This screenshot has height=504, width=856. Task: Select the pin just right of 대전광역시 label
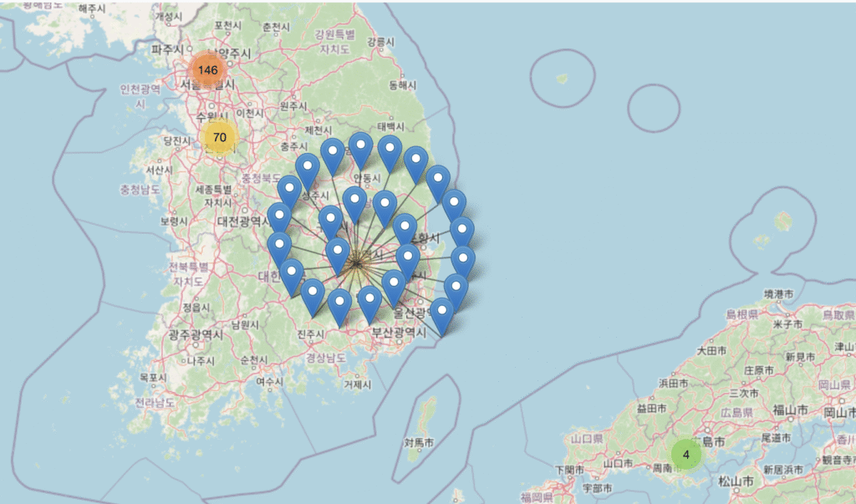(x=279, y=217)
